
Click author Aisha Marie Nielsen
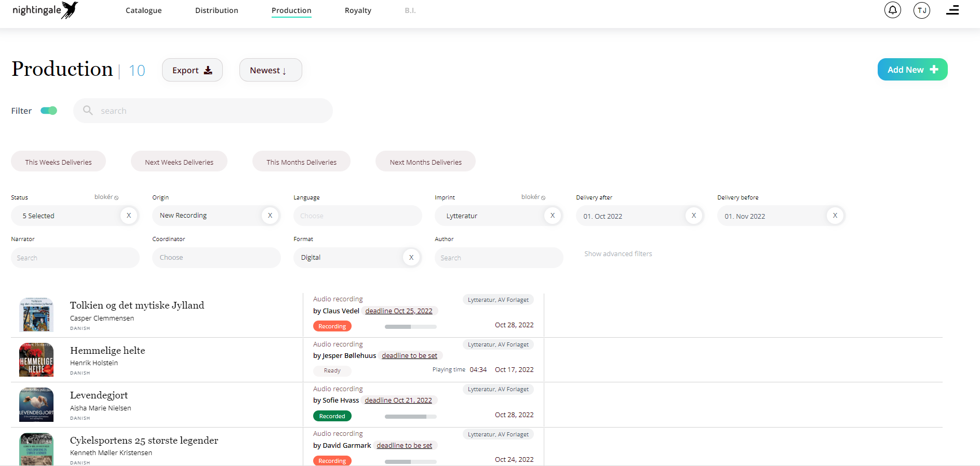[x=101, y=408]
